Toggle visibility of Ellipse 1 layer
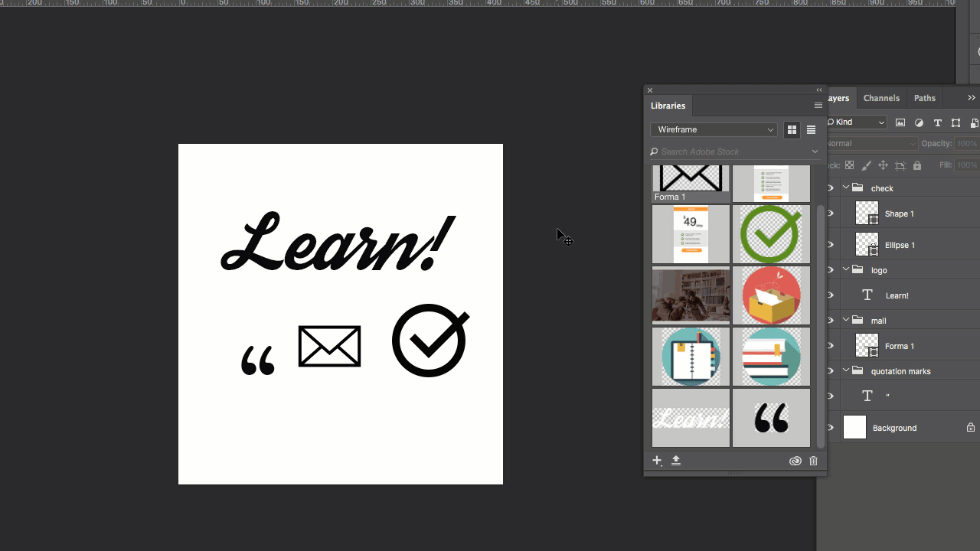The height and width of the screenshot is (551, 980). pos(831,245)
